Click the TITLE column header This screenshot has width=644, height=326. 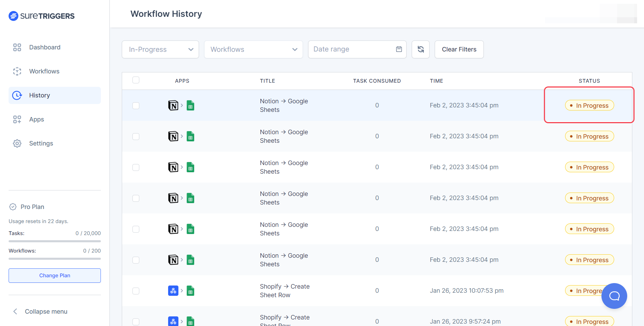click(268, 81)
